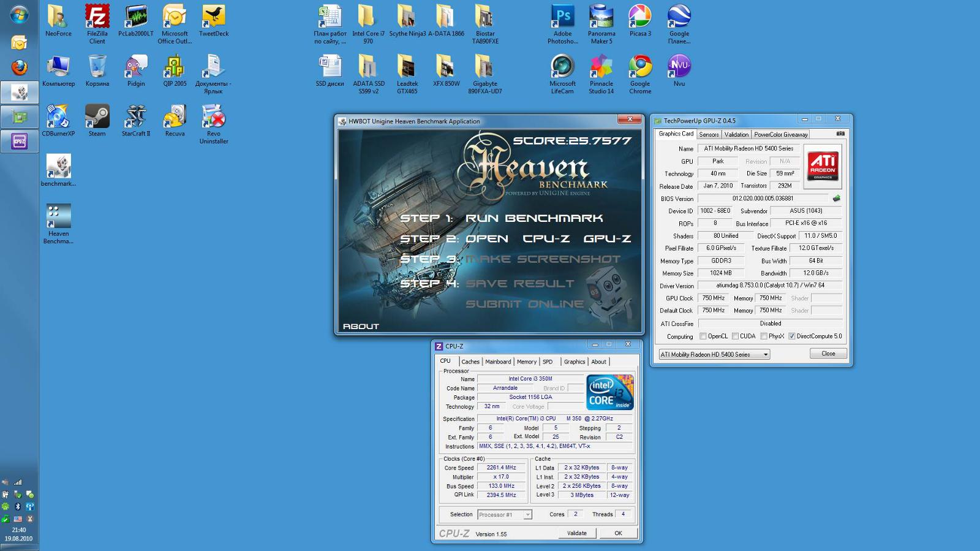Click the GPU Name field in GPU-Z
Image resolution: width=980 pixels, height=551 pixels.
(x=748, y=148)
